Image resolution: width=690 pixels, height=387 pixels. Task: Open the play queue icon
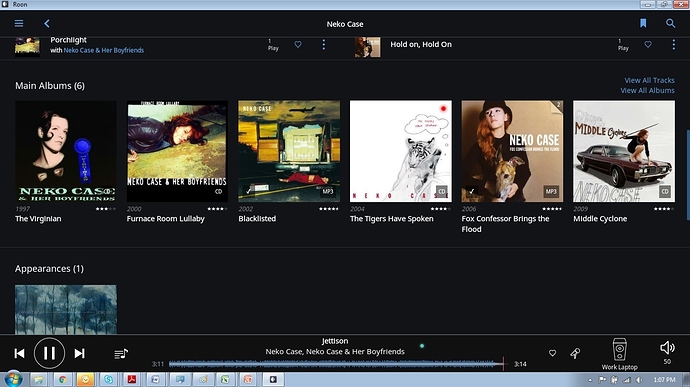[x=121, y=354]
